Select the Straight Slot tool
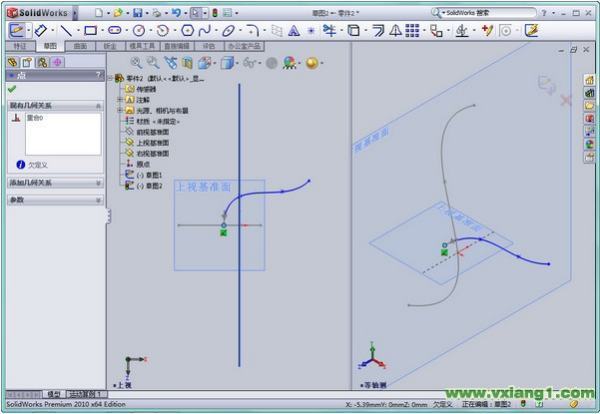The height and width of the screenshot is (414, 600). pos(114,30)
